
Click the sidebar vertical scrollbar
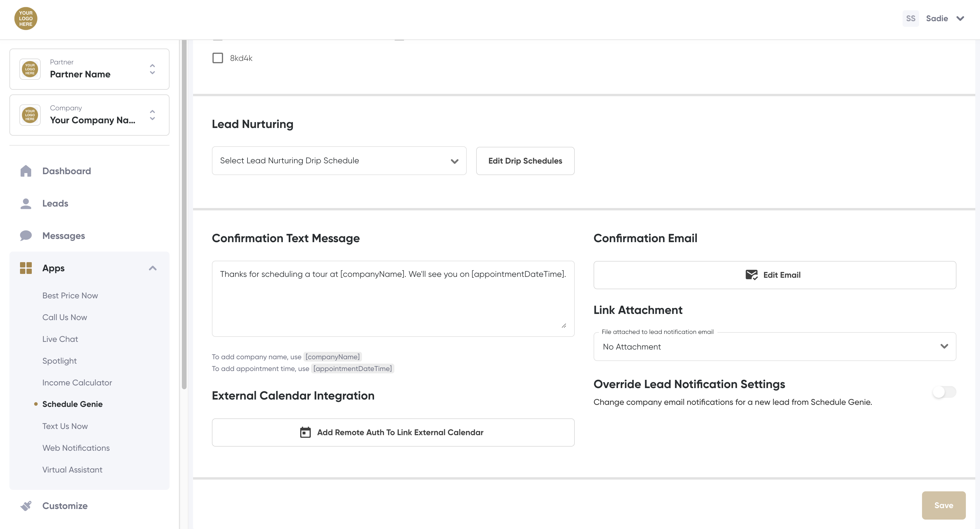(x=184, y=213)
